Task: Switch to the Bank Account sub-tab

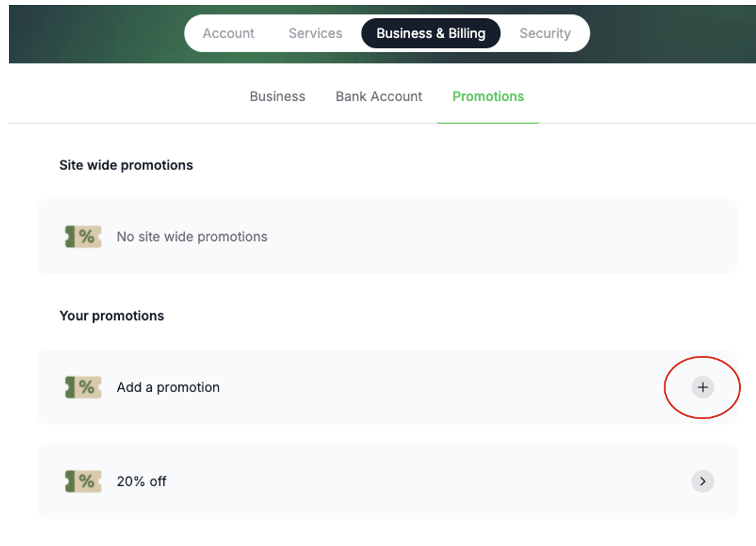Action: pos(379,97)
